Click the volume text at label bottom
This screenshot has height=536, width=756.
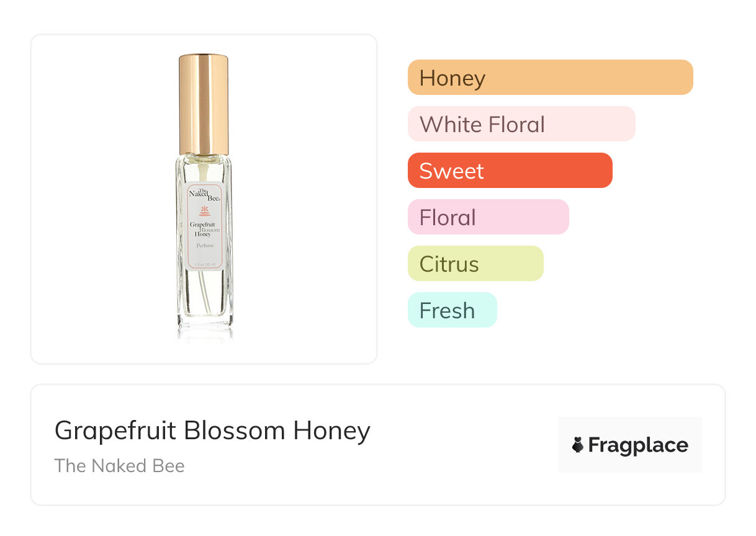(x=205, y=265)
